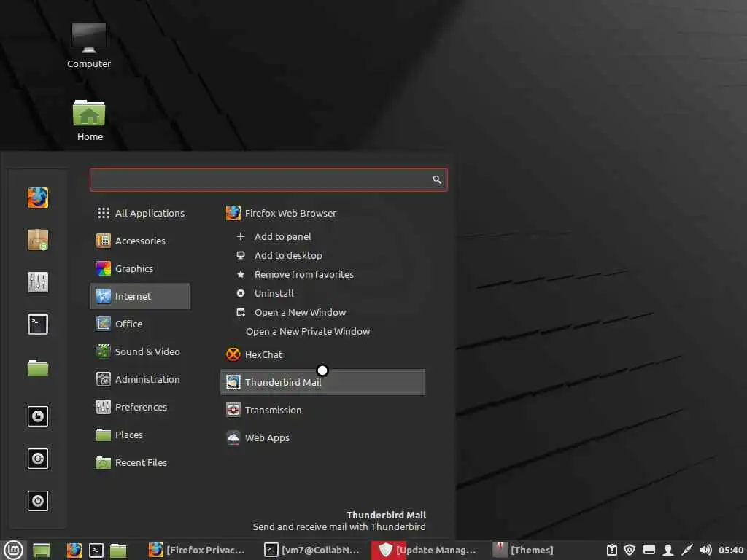Open System Settings mixer icon in sidebar
This screenshot has width=747, height=560.
[38, 282]
